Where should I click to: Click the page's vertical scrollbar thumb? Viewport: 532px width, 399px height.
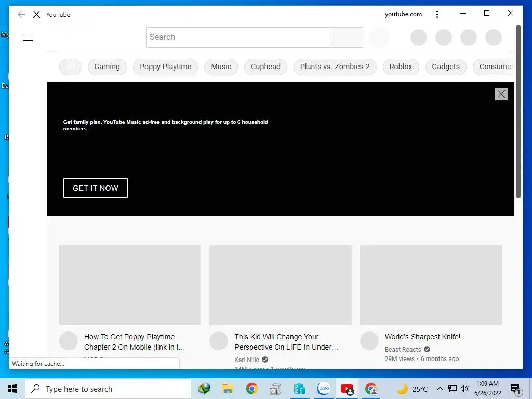pyautogui.click(x=518, y=112)
